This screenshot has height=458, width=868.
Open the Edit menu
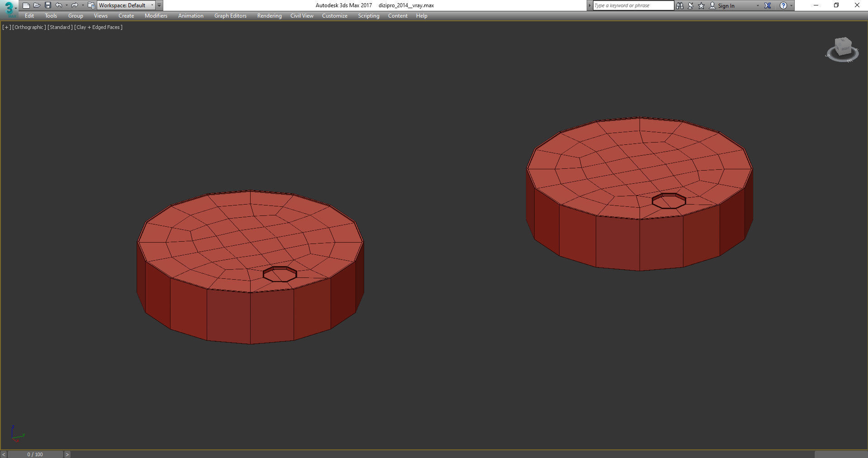[29, 16]
